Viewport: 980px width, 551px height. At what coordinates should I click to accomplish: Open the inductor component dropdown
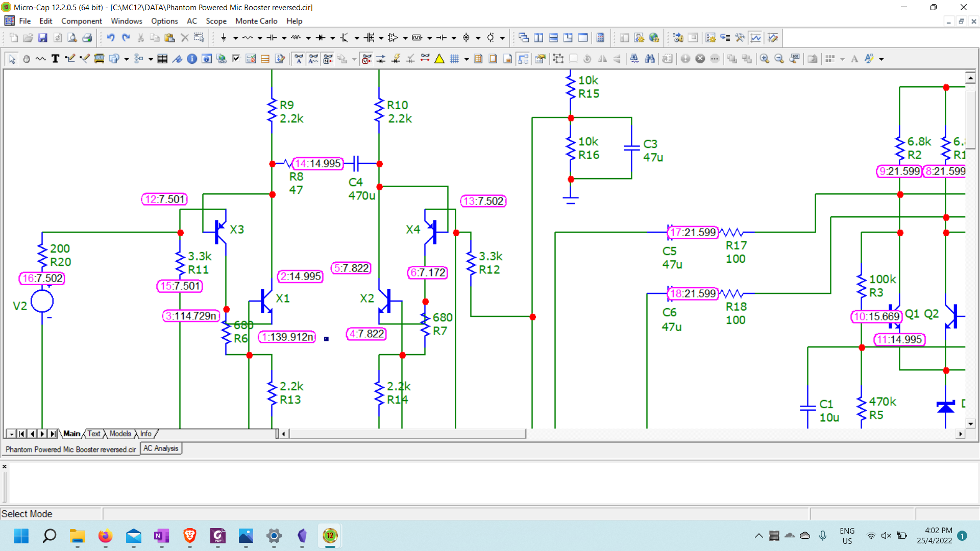308,38
